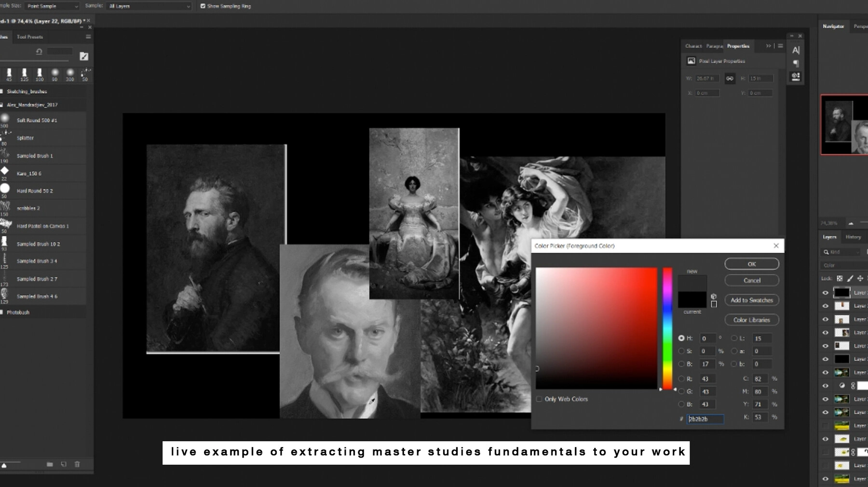Click the Add to Swatches button

coord(751,300)
